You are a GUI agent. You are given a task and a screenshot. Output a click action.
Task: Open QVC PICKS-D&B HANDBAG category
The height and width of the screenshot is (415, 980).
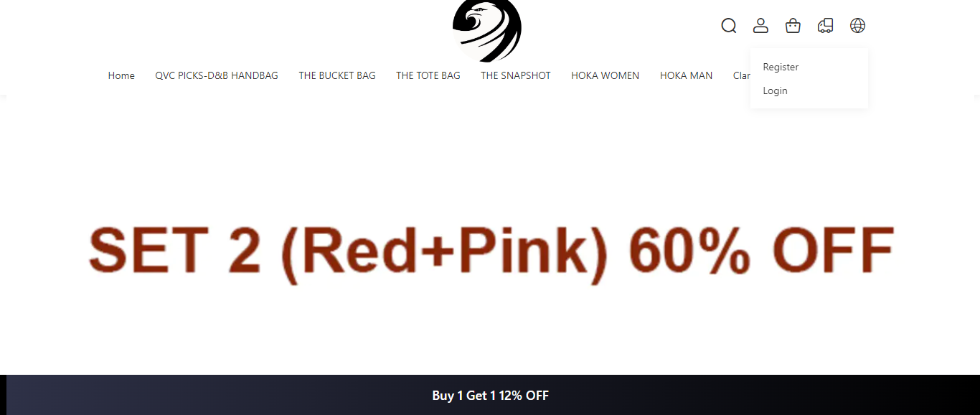pyautogui.click(x=217, y=75)
